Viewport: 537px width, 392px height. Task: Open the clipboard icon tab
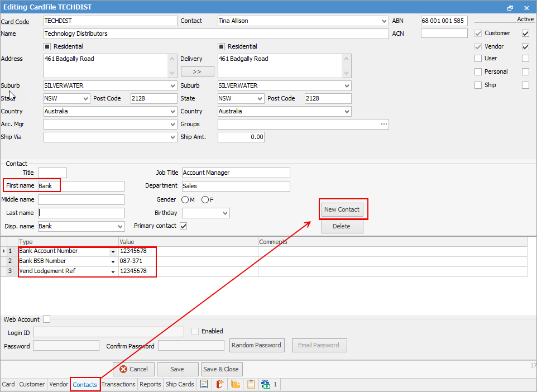251,384
